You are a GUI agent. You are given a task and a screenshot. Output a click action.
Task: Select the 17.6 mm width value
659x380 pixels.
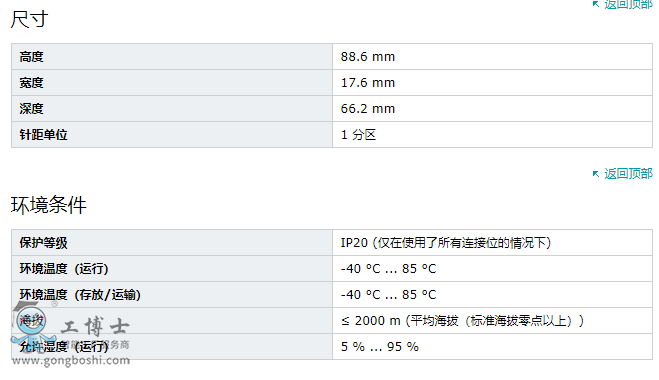pyautogui.click(x=368, y=83)
